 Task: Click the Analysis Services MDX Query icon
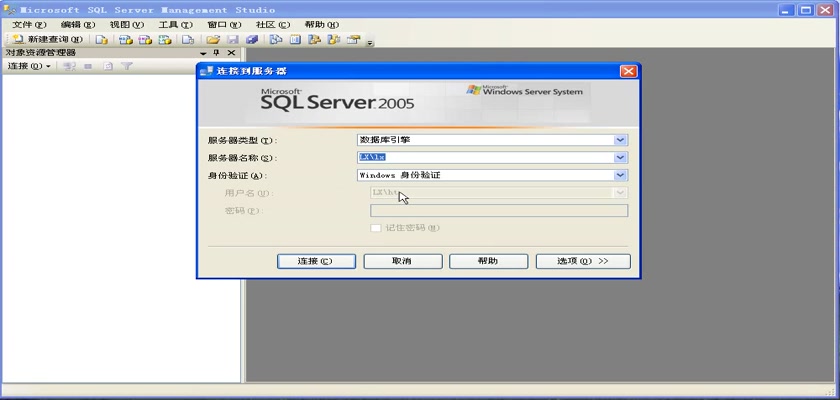(125, 40)
